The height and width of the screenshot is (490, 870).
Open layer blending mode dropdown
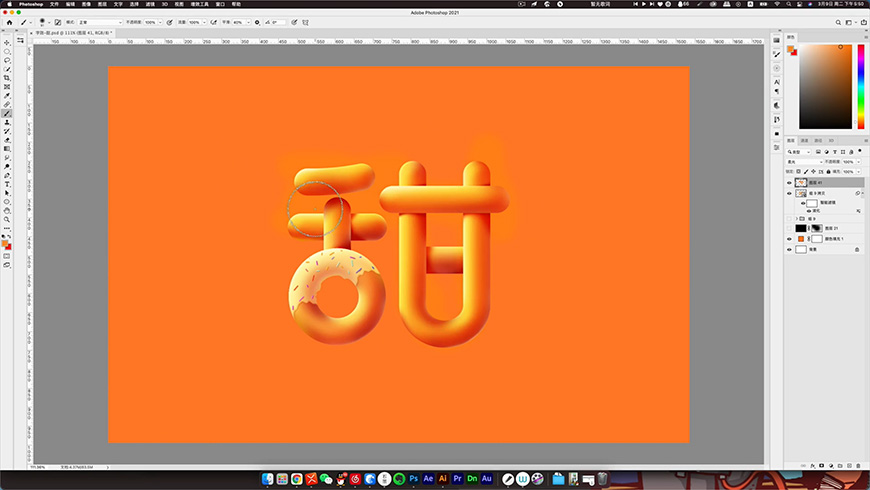pyautogui.click(x=805, y=161)
